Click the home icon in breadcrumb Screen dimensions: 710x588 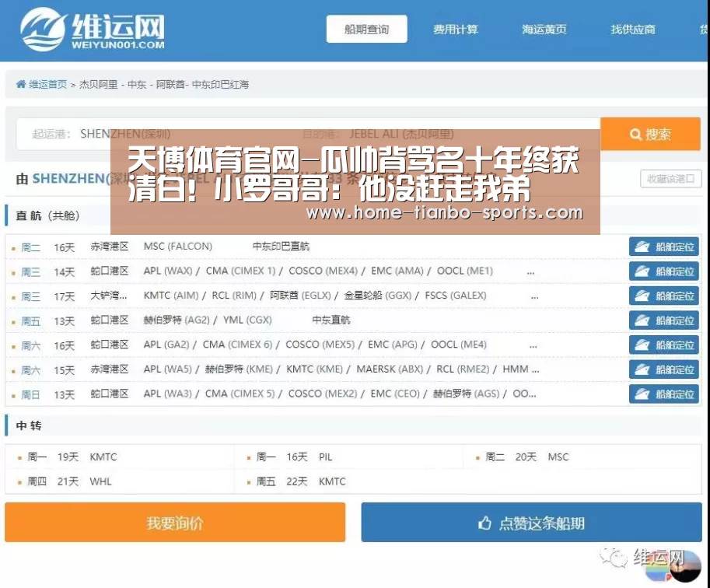tap(21, 84)
